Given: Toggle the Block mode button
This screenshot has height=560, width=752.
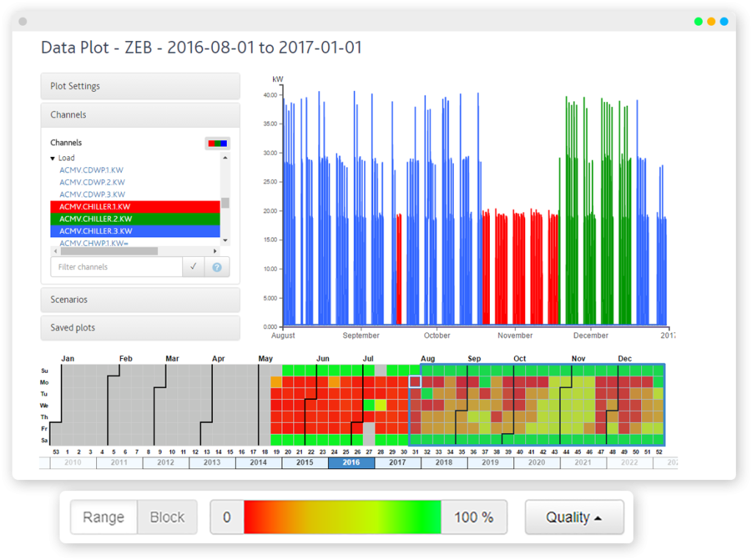Looking at the screenshot, I should 167,517.
